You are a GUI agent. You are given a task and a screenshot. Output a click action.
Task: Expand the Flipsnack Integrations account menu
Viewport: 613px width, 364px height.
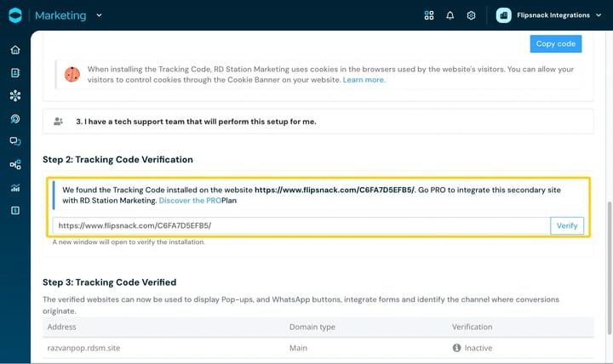tap(599, 15)
